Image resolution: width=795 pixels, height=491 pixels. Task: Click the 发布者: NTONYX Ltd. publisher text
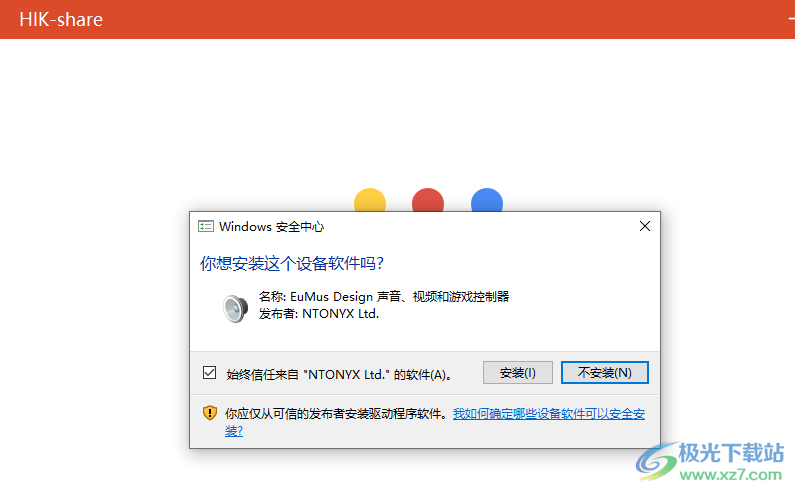coord(319,314)
